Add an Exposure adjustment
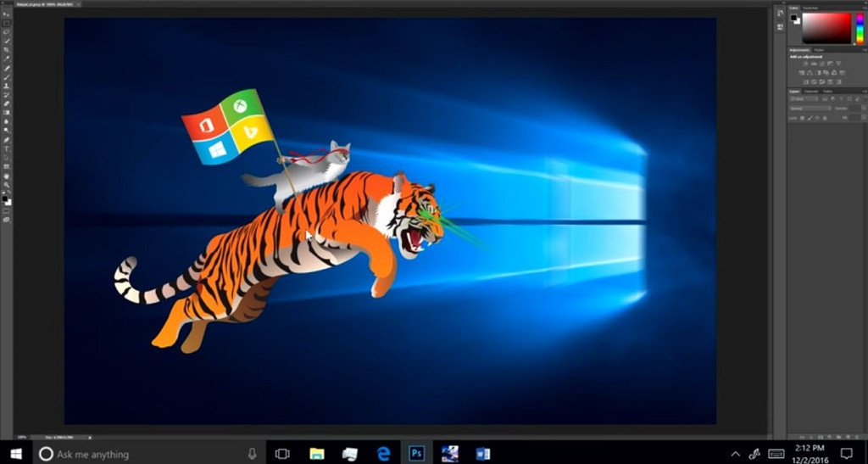 click(830, 64)
